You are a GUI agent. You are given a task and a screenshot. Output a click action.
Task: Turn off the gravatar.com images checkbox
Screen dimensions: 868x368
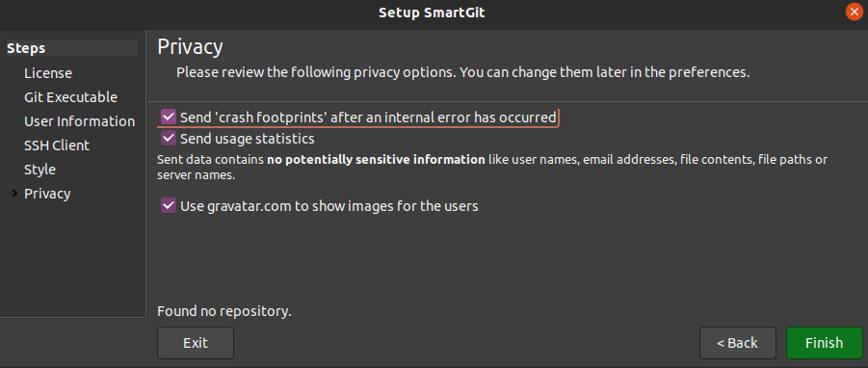click(x=169, y=206)
